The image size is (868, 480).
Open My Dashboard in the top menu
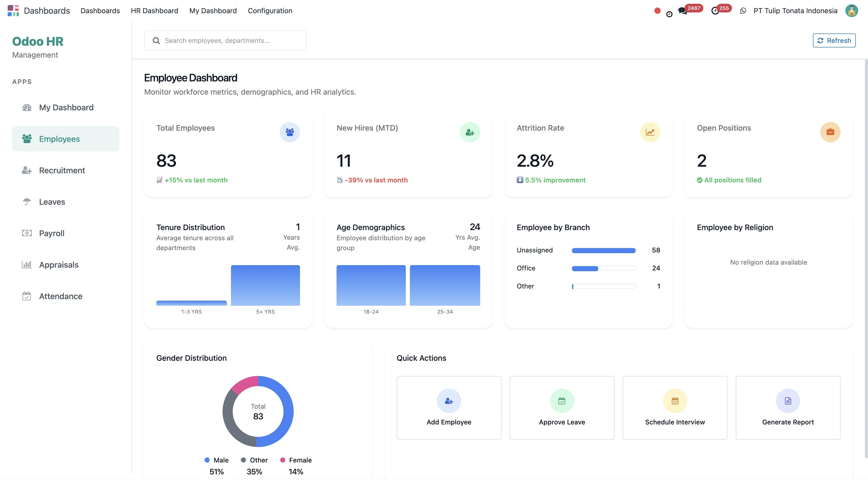(x=213, y=10)
